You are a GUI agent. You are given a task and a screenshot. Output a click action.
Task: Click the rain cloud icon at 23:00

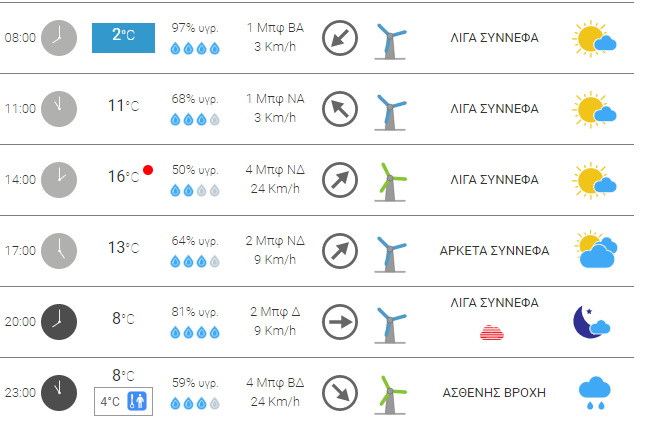[595, 393]
